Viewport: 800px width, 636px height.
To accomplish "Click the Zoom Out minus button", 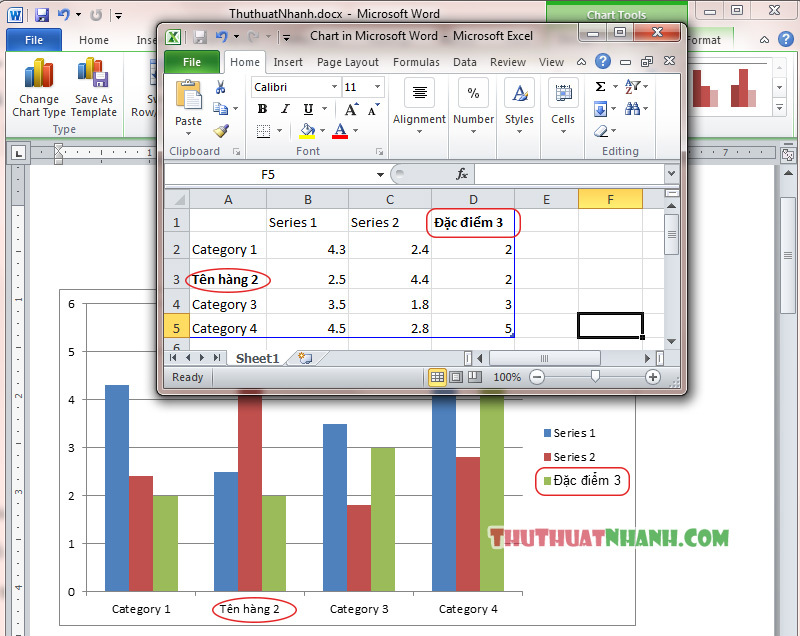I will 537,377.
